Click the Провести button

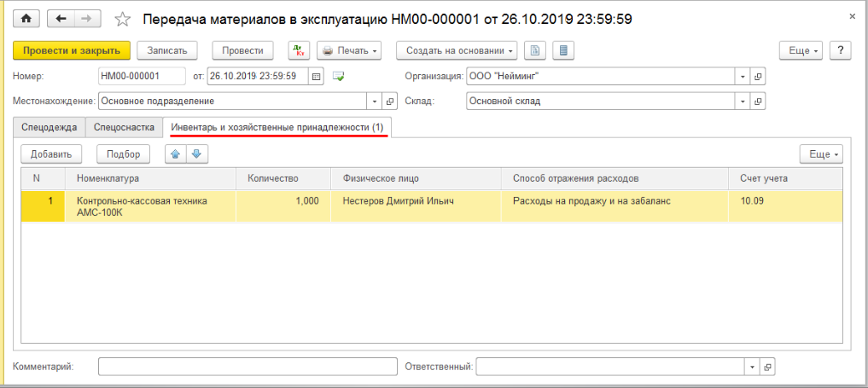pyautogui.click(x=242, y=50)
